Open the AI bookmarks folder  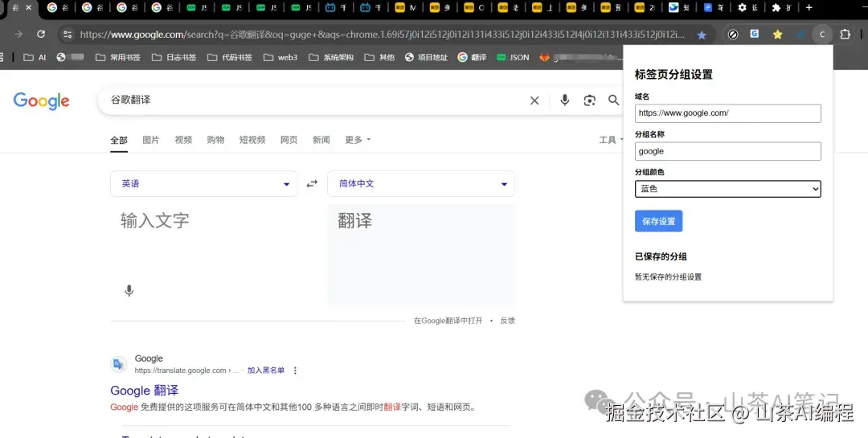coord(35,57)
